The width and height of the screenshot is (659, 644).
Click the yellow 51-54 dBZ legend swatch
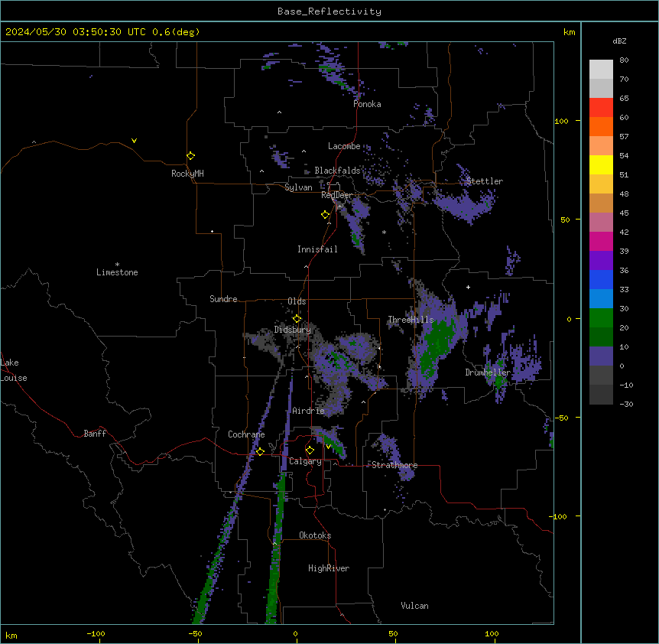(x=601, y=164)
